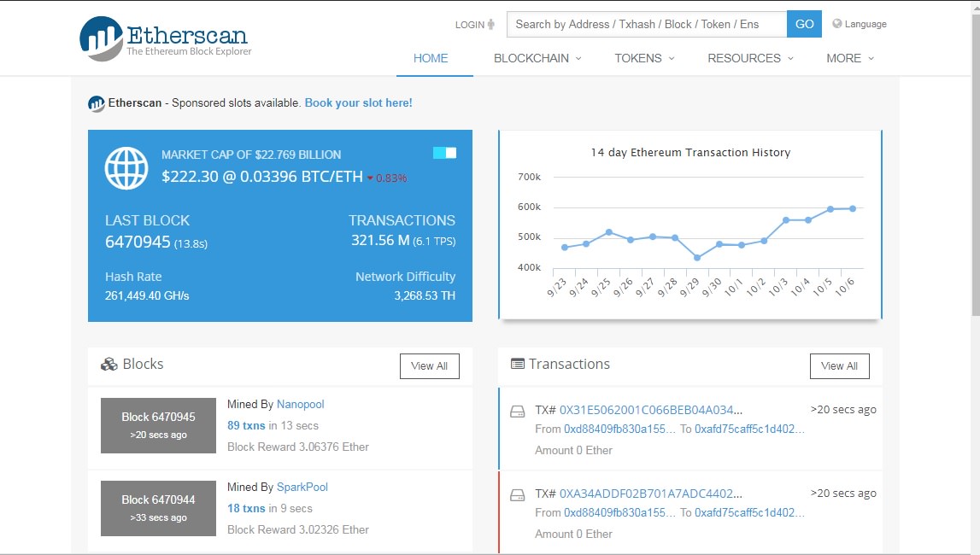980x555 pixels.
Task: Open the SparkPool miner link
Action: [x=302, y=487]
